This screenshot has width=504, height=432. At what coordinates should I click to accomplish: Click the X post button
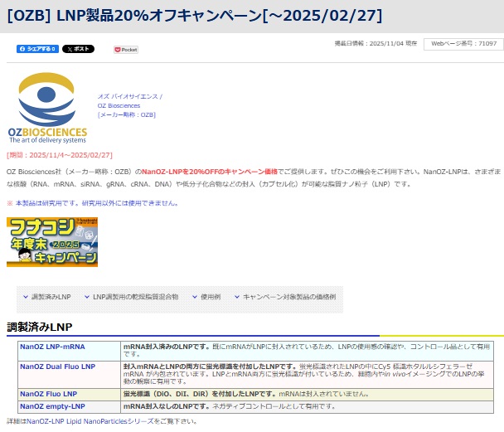pos(79,49)
